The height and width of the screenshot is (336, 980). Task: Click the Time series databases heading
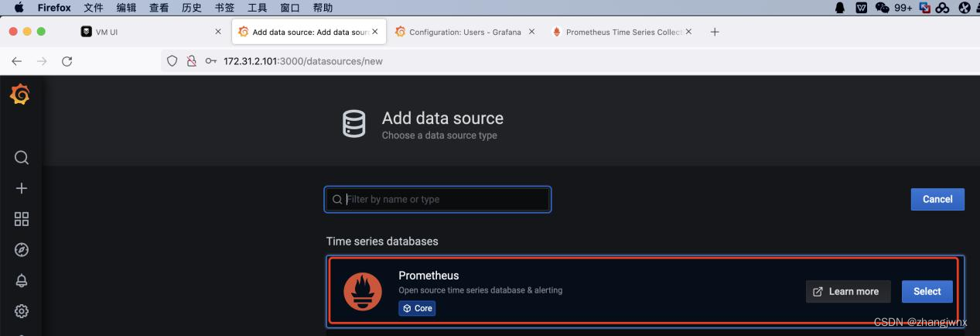click(382, 242)
